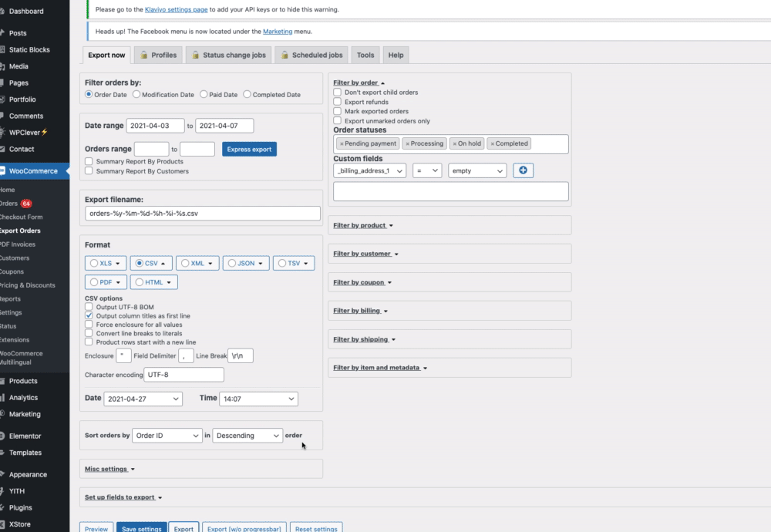771x532 pixels.
Task: Click the YITH icon in sidebar
Action: (x=2, y=491)
